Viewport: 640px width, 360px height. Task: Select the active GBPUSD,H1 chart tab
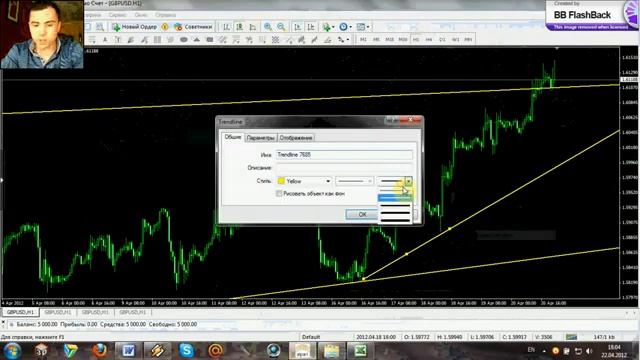point(20,312)
